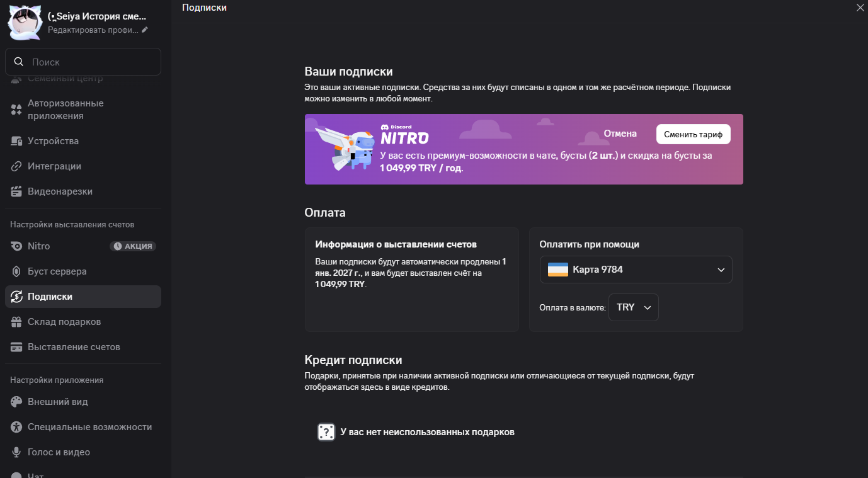
Task: Click the Поиск search field
Action: pyautogui.click(x=83, y=62)
